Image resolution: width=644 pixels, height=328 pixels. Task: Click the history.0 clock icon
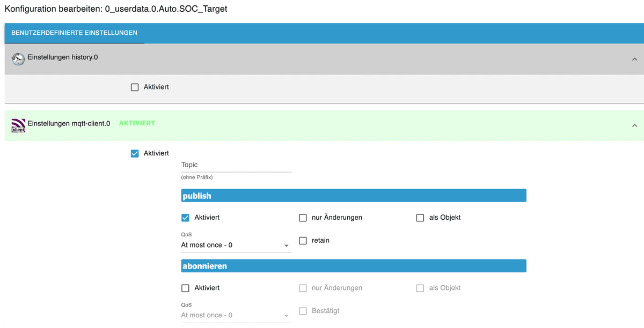click(x=18, y=59)
